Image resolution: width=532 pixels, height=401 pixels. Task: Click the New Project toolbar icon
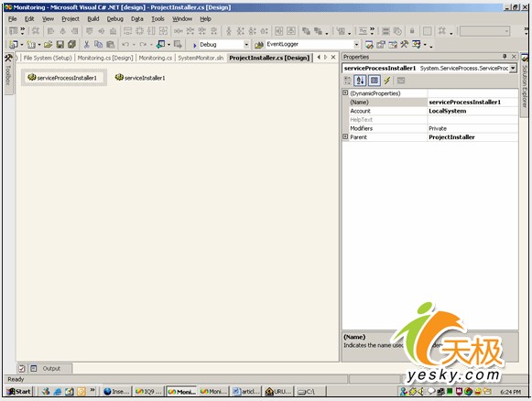coord(14,45)
